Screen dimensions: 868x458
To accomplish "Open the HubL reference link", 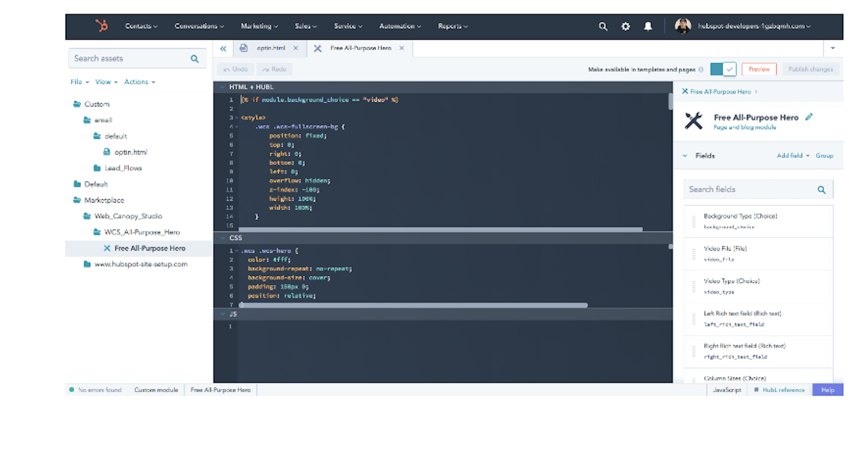I will coord(779,390).
